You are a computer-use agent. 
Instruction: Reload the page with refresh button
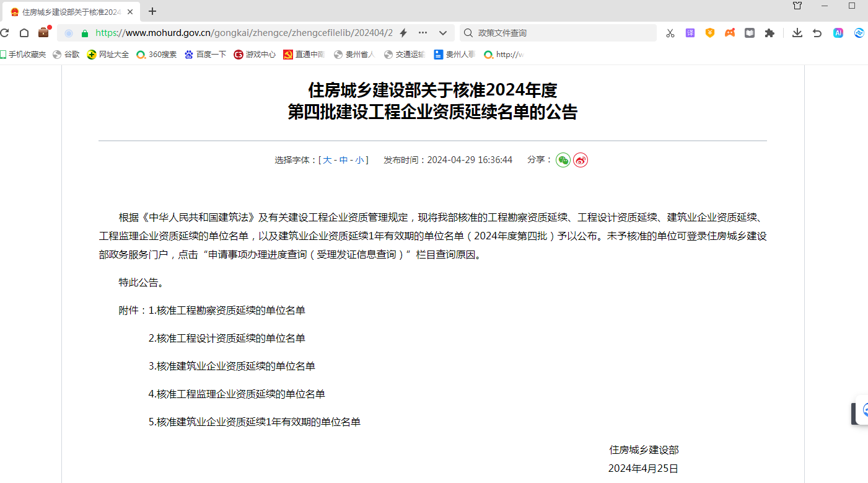[5, 33]
